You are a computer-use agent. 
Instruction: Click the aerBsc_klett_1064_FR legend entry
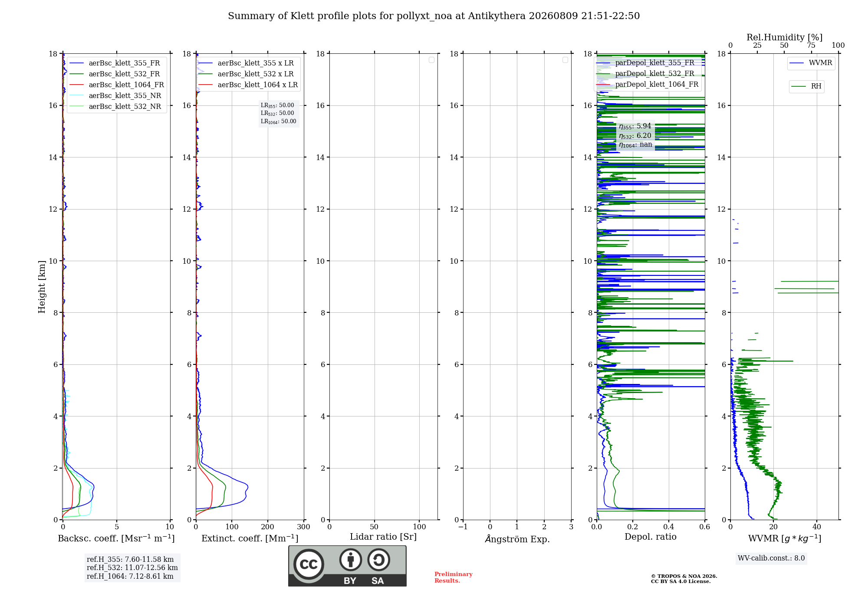click(117, 85)
